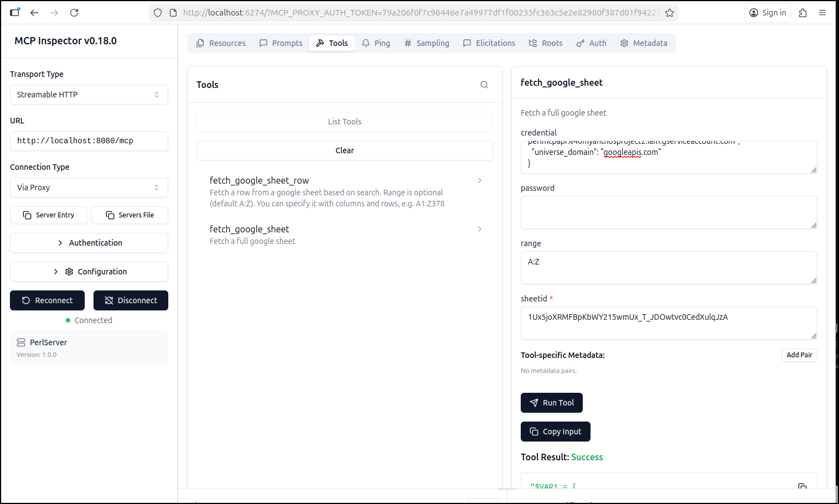The height and width of the screenshot is (504, 839).
Task: Click the search icon in Tools panel
Action: click(x=484, y=85)
